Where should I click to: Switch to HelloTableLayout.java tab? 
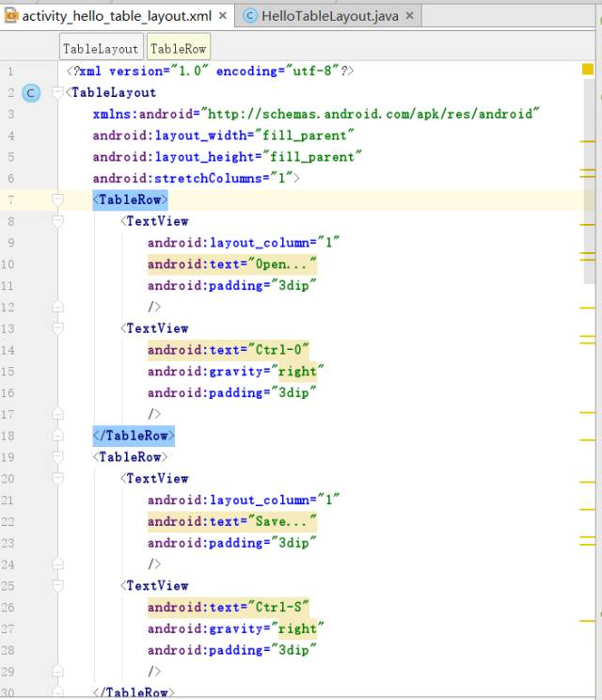coord(330,16)
